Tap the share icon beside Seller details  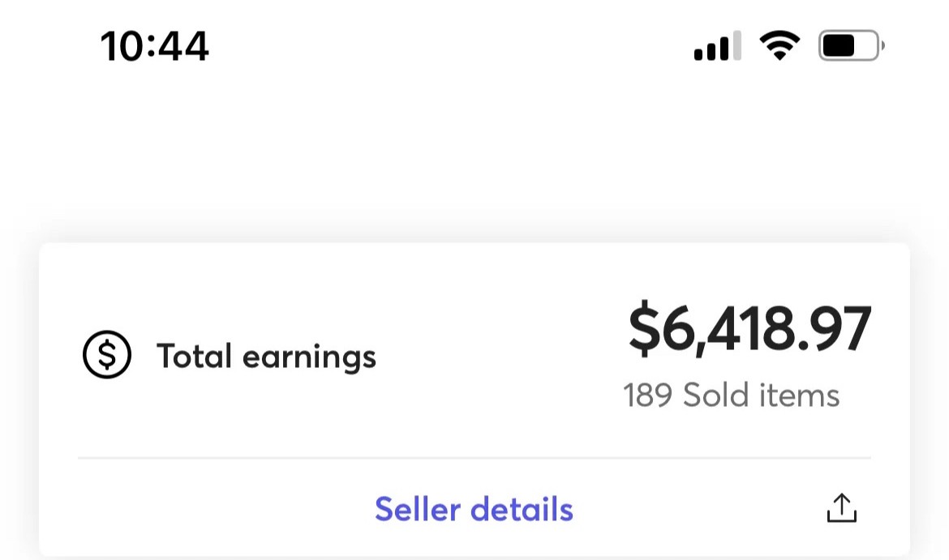(842, 508)
